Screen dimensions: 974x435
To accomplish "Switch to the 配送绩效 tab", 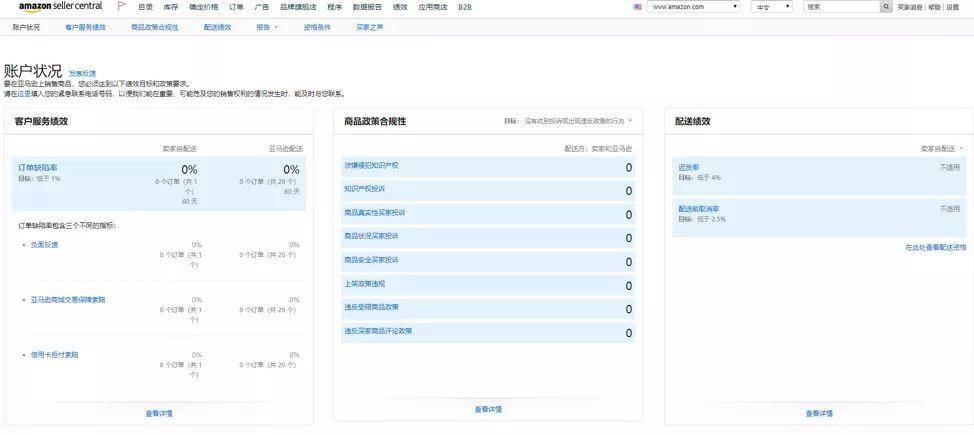I will coord(217,27).
